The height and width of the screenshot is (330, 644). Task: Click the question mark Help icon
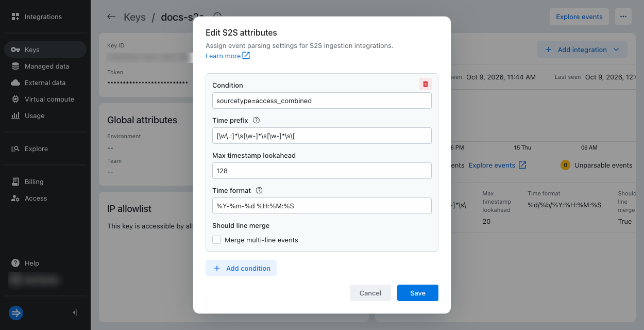(15, 263)
